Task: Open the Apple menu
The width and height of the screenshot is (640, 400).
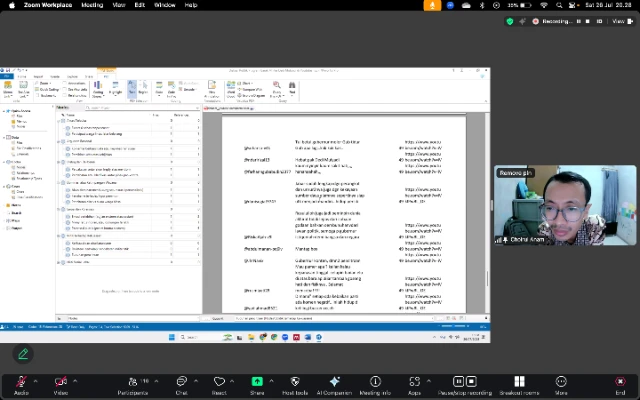Action: 12,5
